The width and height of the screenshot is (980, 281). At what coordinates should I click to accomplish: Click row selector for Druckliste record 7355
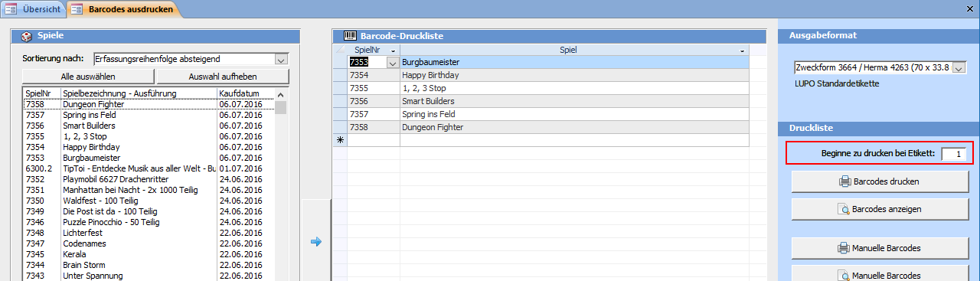click(x=340, y=89)
